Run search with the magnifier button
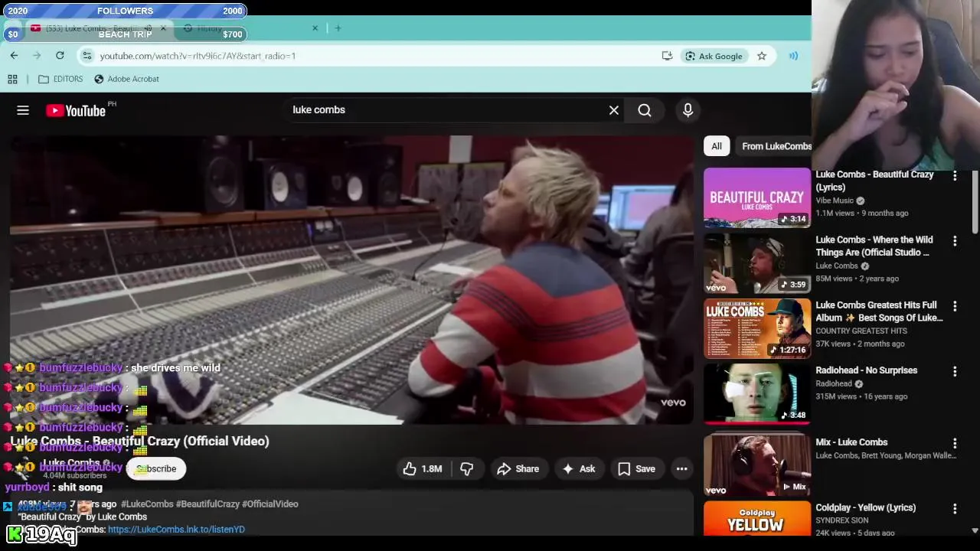Image resolution: width=980 pixels, height=551 pixels. [645, 110]
